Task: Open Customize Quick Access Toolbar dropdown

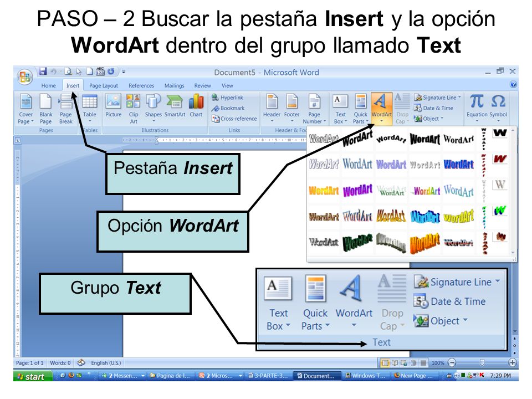Action: tap(124, 71)
